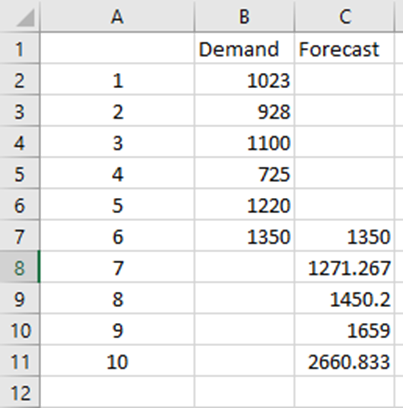Select row 6 header
The height and width of the screenshot is (408, 403).
[19, 205]
